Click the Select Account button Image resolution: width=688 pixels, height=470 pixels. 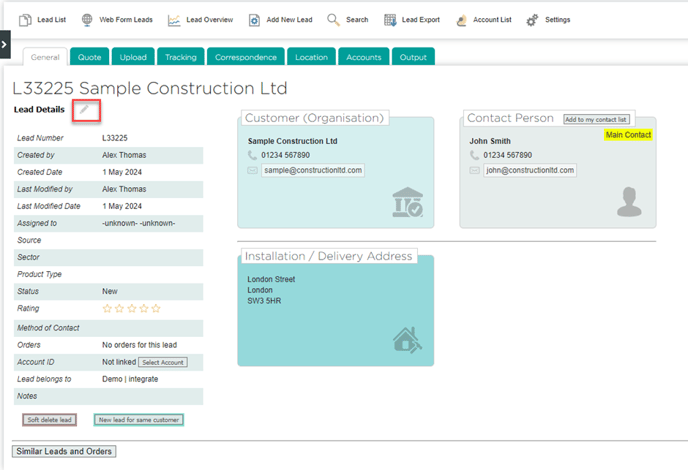tap(162, 362)
